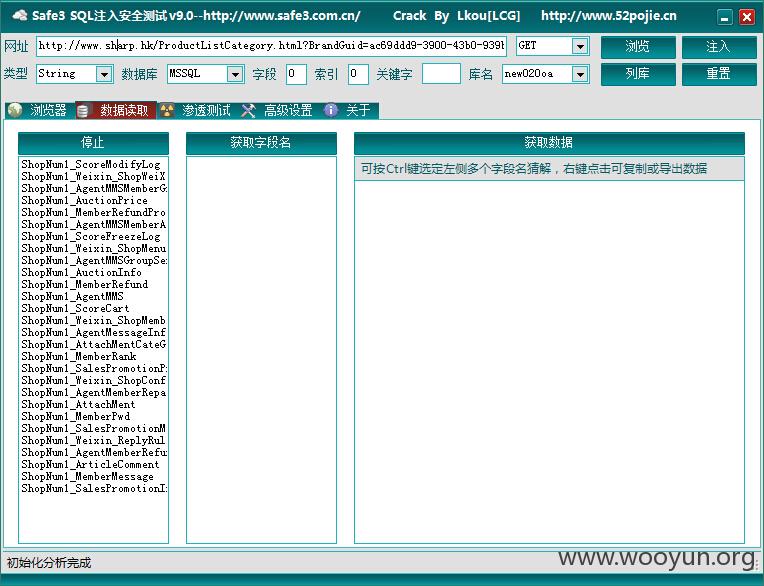
Task: Click the 关键字 keyword input field
Action: (x=441, y=74)
